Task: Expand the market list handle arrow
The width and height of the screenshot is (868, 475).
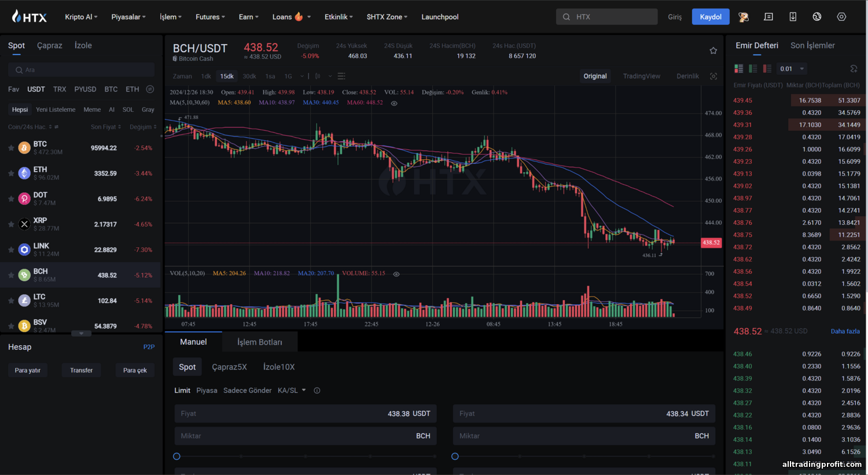Action: point(81,334)
